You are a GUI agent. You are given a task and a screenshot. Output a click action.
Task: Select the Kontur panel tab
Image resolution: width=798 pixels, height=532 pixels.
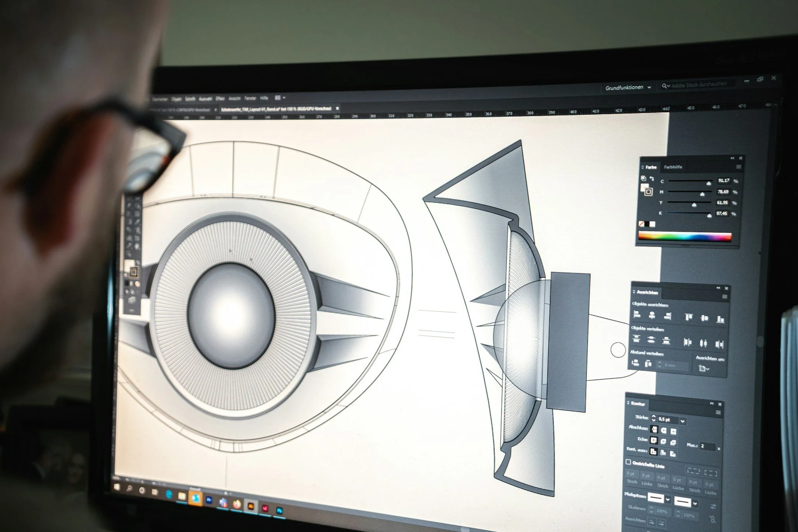[x=638, y=403]
